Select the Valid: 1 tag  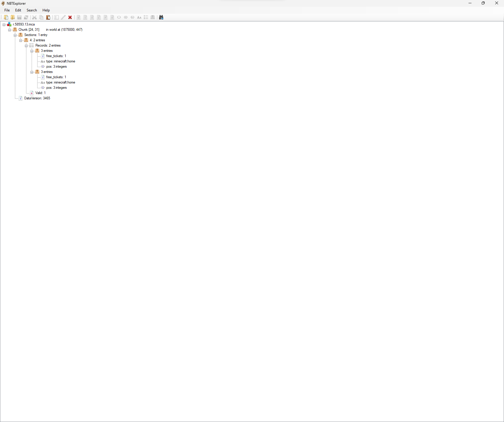coord(40,93)
